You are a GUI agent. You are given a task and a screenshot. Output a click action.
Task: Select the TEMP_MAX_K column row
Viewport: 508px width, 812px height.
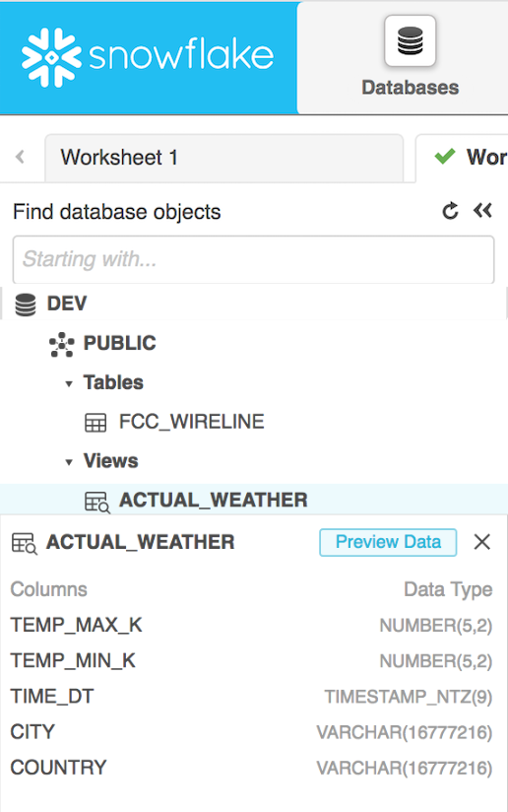point(251,625)
